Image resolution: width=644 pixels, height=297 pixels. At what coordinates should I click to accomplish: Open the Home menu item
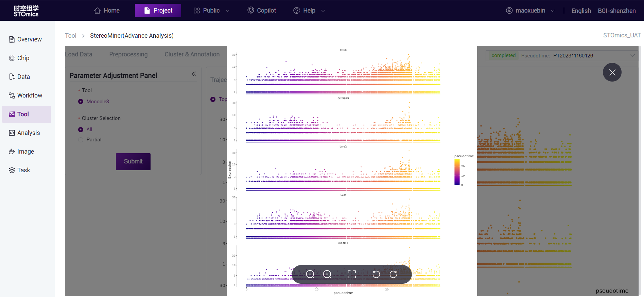[107, 11]
